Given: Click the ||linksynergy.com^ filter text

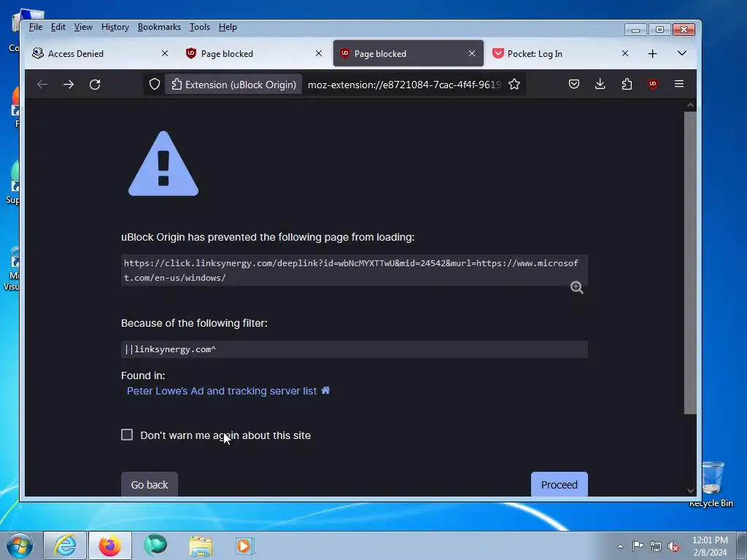Looking at the screenshot, I should pos(170,349).
